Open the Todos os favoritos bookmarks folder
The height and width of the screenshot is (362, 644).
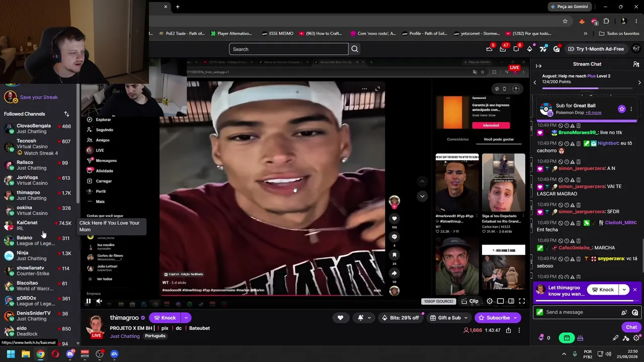619,34
